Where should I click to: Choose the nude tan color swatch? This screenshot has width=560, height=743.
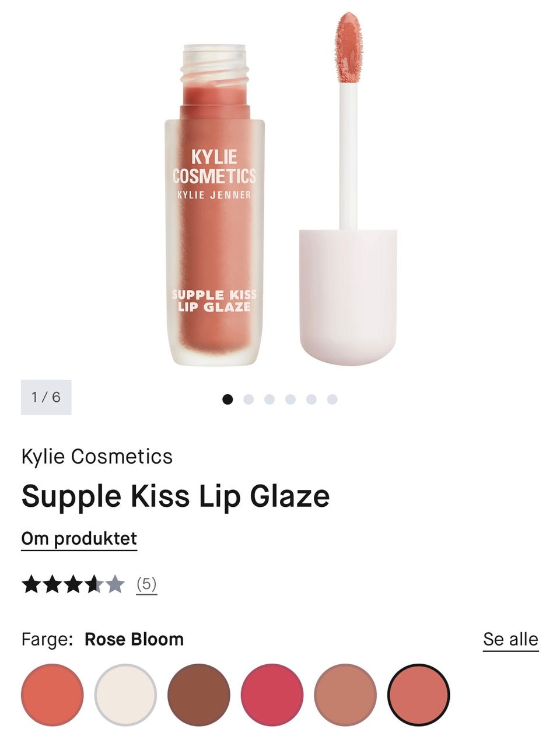pyautogui.click(x=345, y=695)
